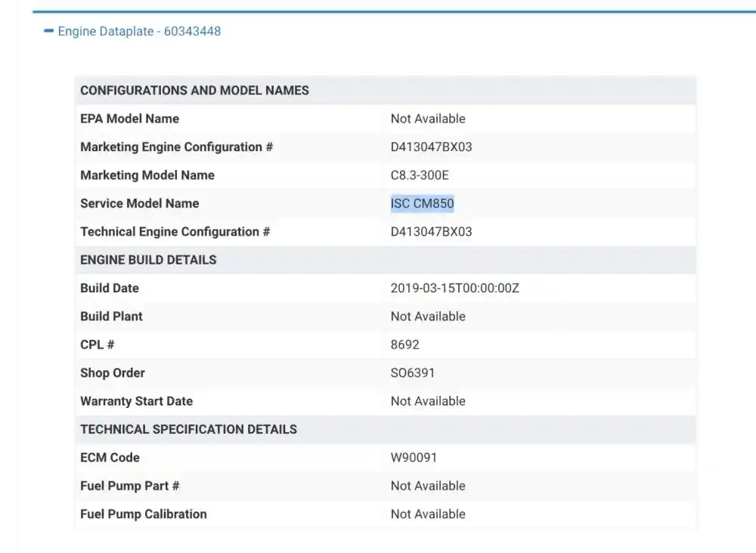Viewport: 756px width, 553px height.
Task: Click the ENGINE BUILD DETAILS header
Action: 148,260
